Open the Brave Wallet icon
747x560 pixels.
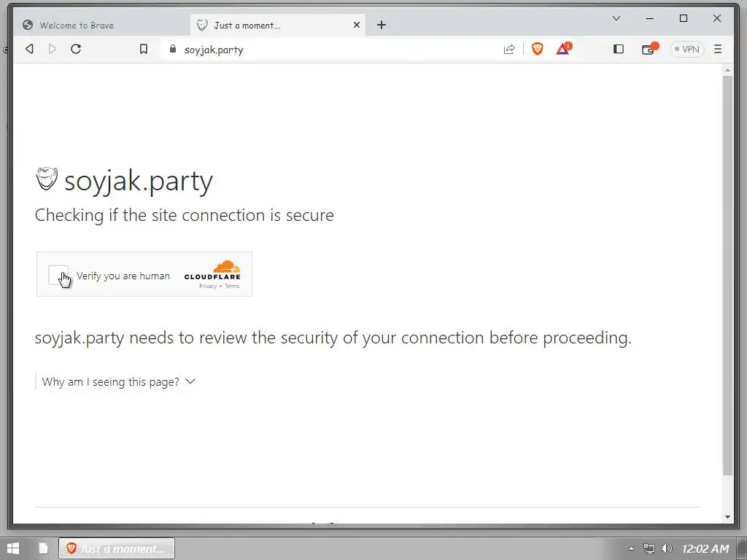[648, 49]
